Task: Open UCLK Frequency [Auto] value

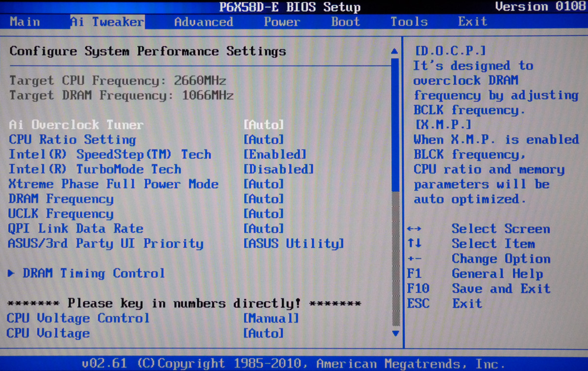Action: click(x=264, y=214)
